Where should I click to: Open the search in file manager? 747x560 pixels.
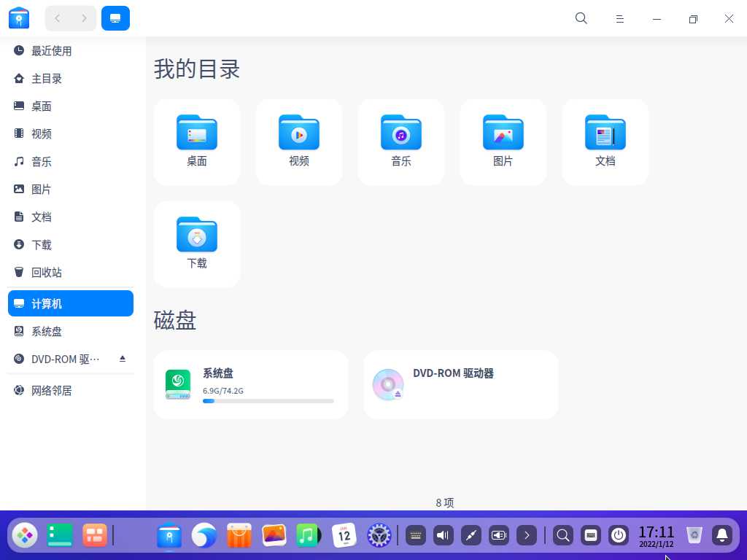tap(581, 18)
